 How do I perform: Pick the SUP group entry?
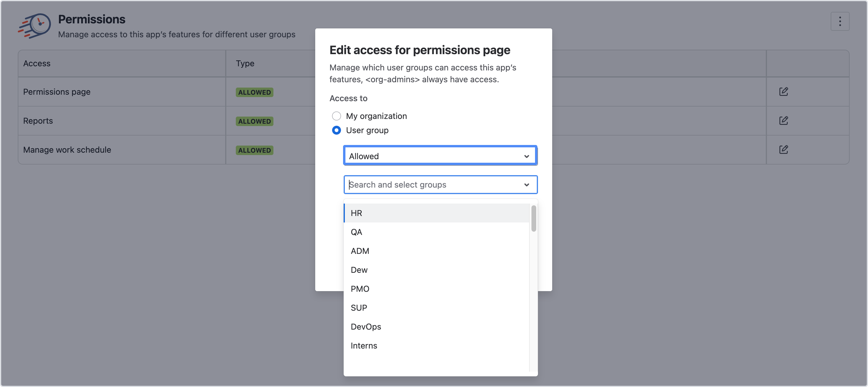[x=358, y=308]
